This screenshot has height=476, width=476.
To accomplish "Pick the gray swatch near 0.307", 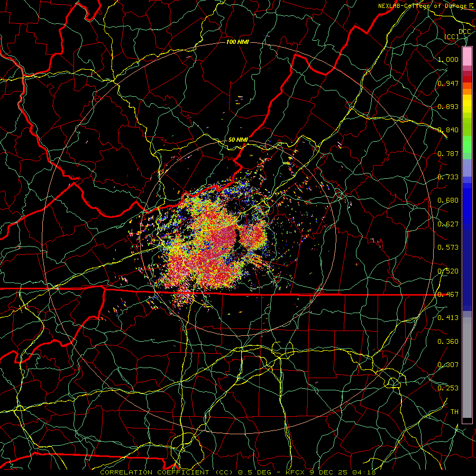I will (467, 368).
